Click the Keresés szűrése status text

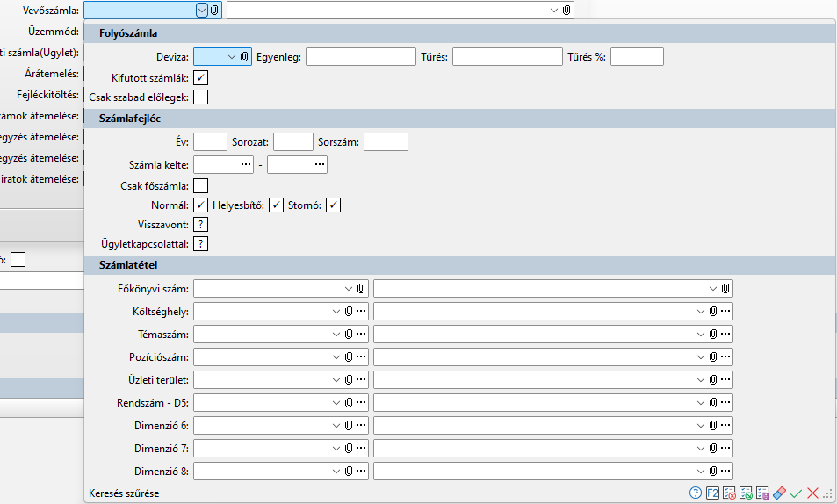click(124, 493)
